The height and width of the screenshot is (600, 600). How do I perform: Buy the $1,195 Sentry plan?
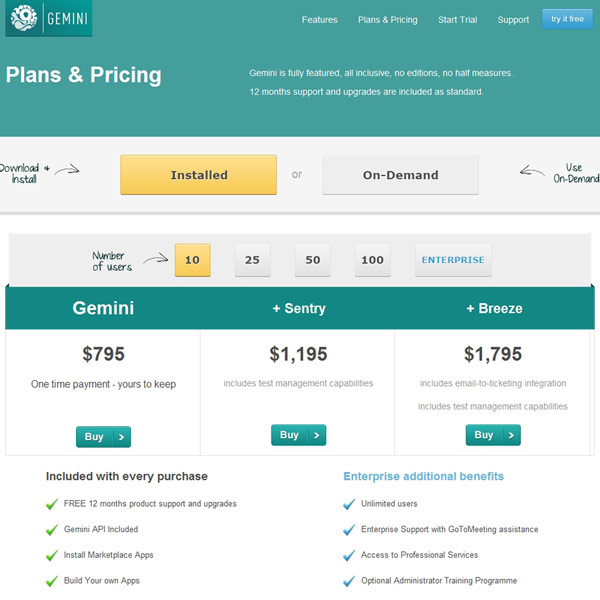(298, 435)
